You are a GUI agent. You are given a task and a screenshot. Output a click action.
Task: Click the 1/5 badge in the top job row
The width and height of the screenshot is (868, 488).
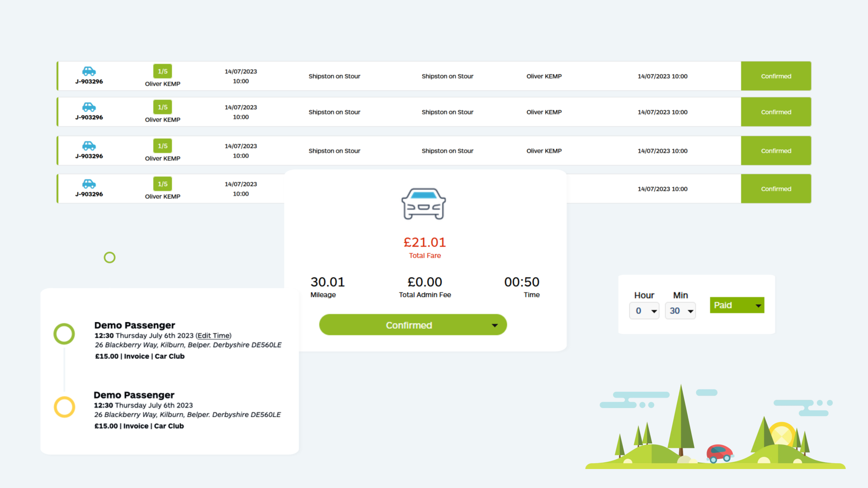click(163, 71)
